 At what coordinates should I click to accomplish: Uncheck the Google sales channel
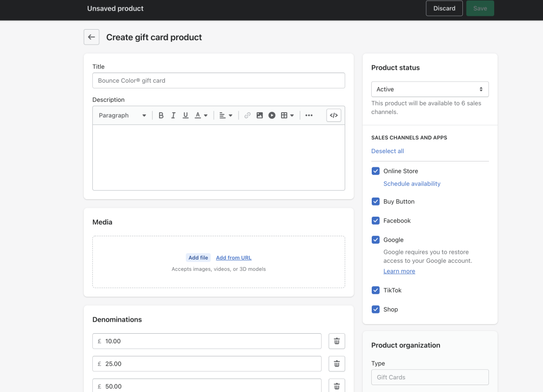click(376, 240)
